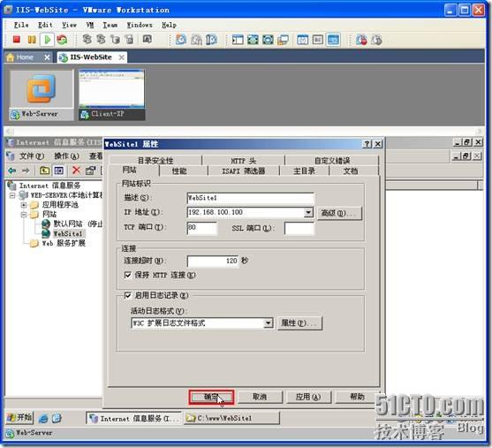This screenshot has width=492, height=448.
Task: Open the VMware File menu
Action: [x=21, y=25]
